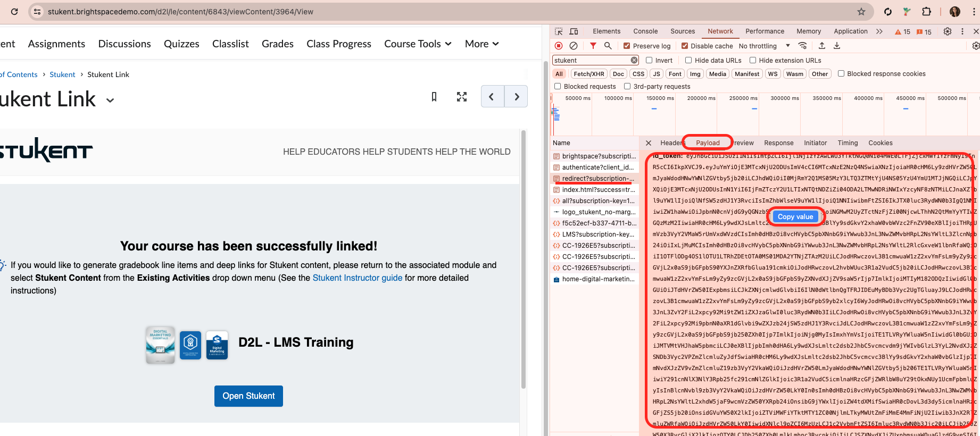Viewport: 980px width, 436px height.
Task: Clear the network log
Action: click(574, 46)
